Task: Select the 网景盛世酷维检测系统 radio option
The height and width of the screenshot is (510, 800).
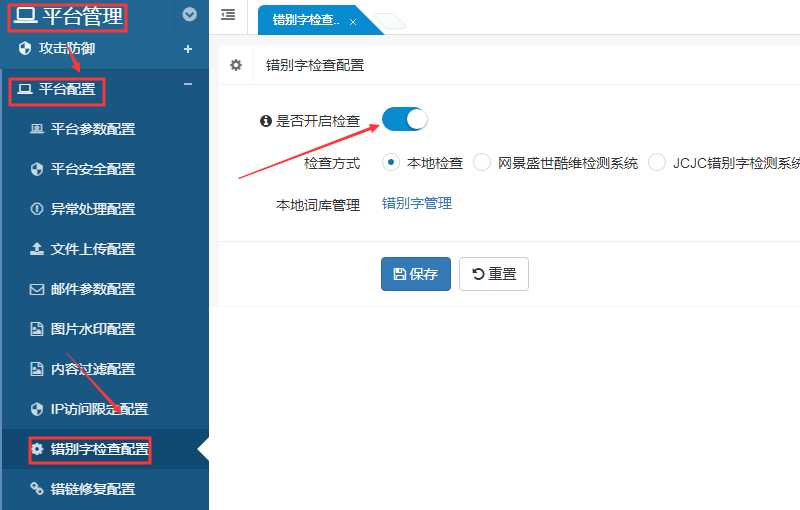Action: 482,162
